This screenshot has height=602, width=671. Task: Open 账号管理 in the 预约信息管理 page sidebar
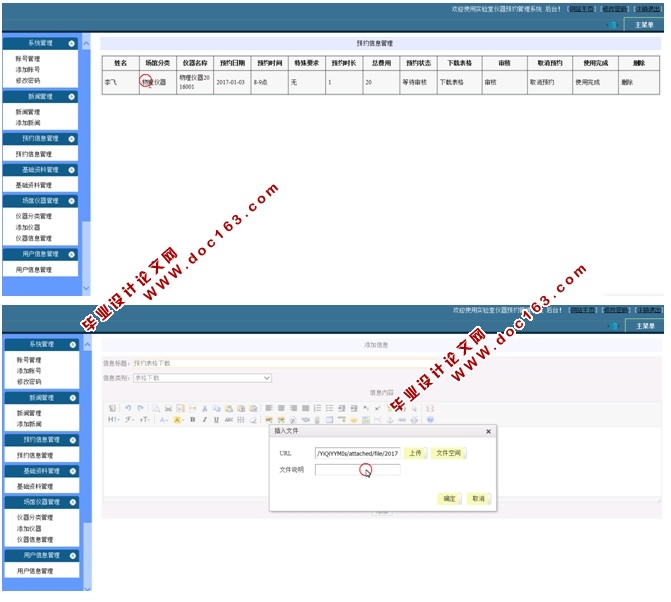tap(28, 59)
